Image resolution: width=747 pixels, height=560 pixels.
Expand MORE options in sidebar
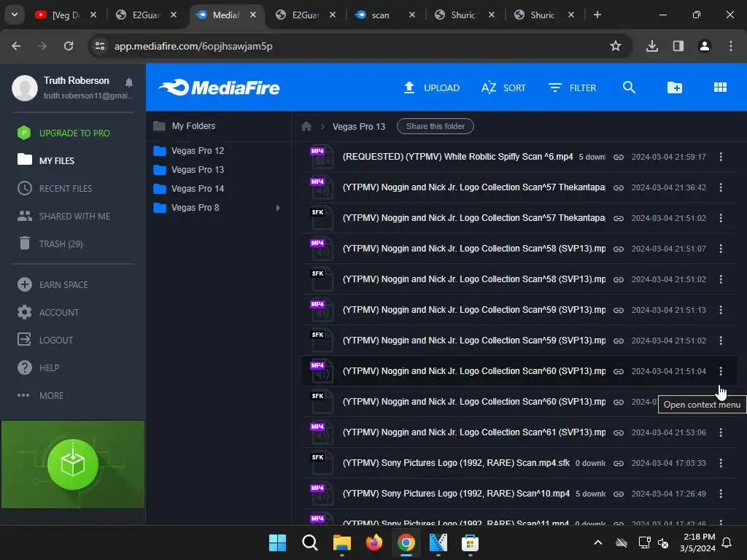[41, 395]
